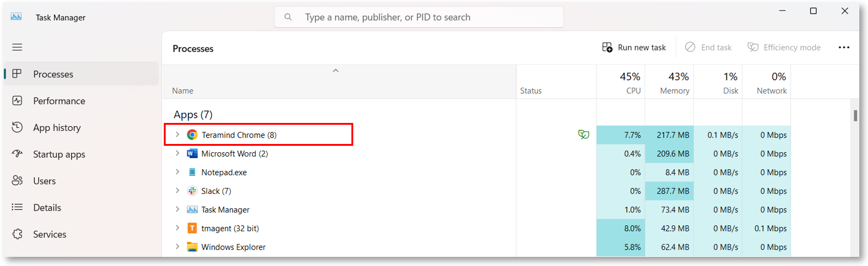Click the Efficiency mode button

click(x=784, y=48)
